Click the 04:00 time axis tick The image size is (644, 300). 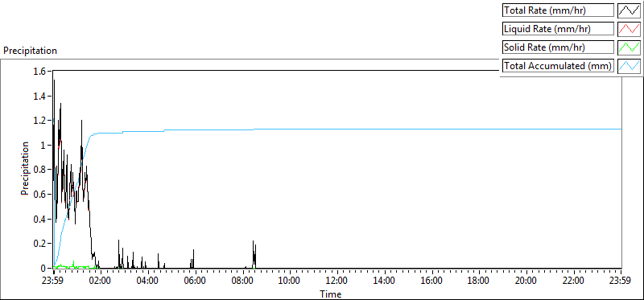click(148, 282)
